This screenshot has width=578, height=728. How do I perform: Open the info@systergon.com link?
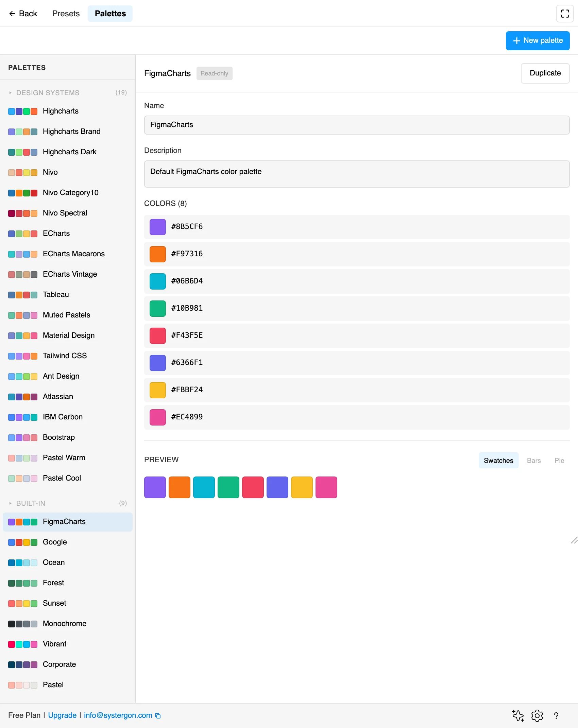point(118,715)
